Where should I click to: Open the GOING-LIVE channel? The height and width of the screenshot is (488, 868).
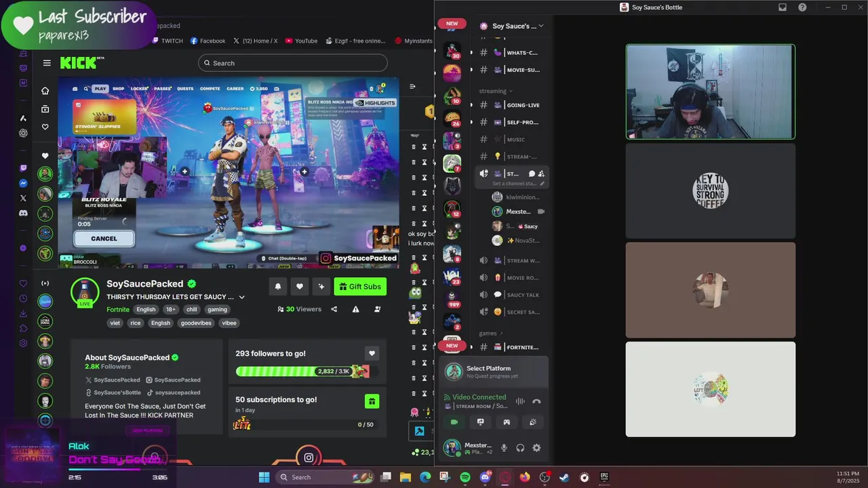click(511, 105)
